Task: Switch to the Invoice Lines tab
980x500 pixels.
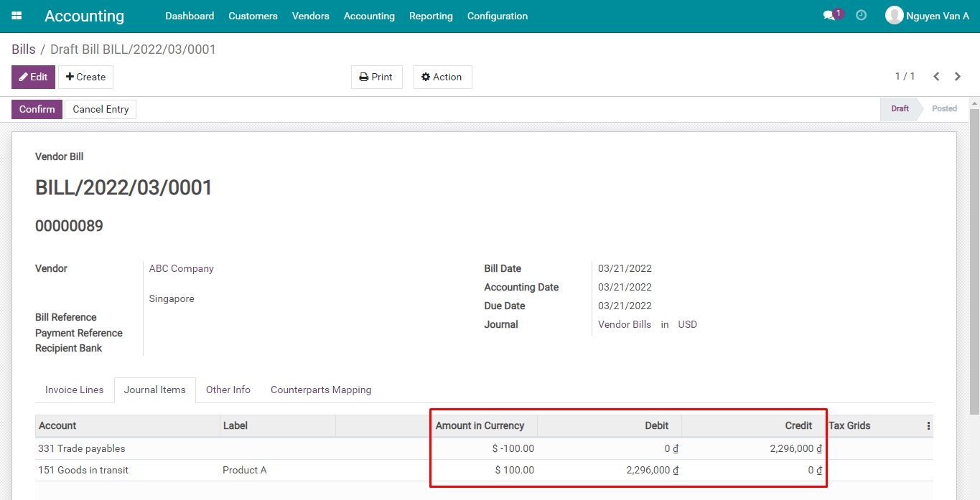Action: tap(74, 390)
